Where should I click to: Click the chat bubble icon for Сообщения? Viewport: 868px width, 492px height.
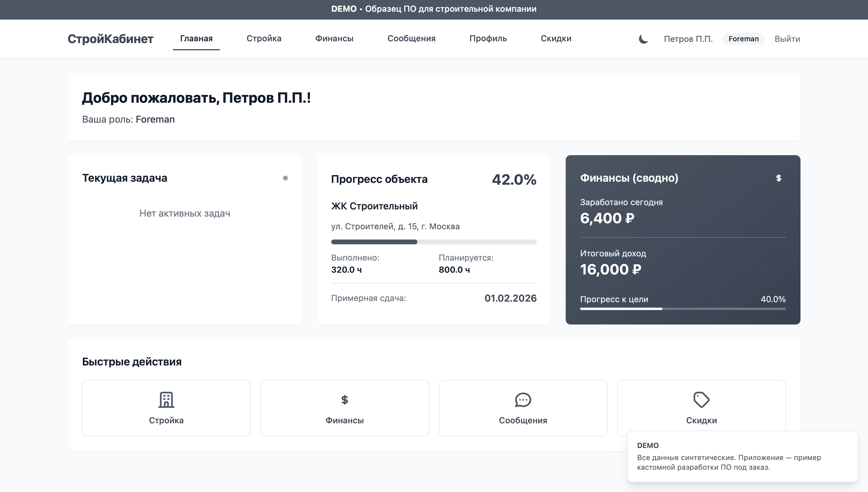click(x=523, y=400)
